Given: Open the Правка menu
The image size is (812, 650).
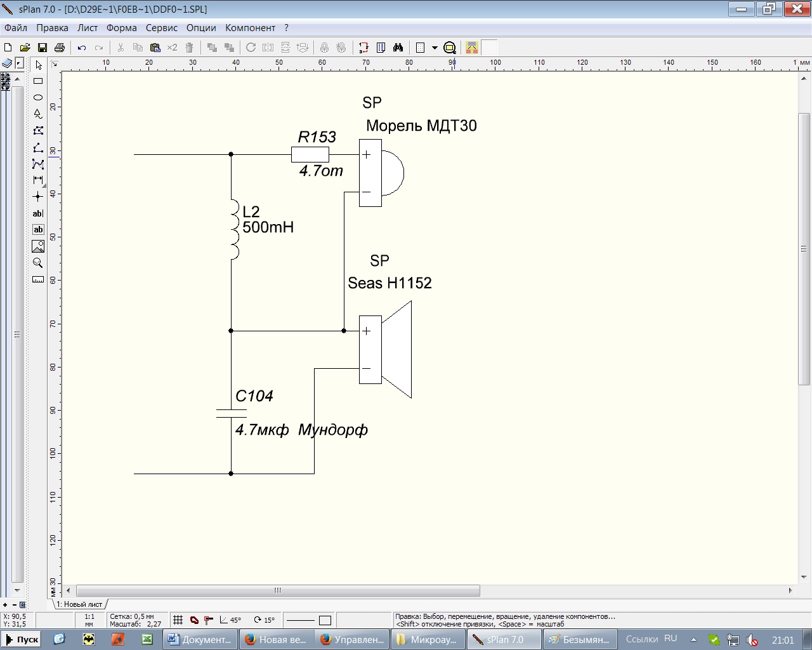Looking at the screenshot, I should pyautogui.click(x=52, y=28).
